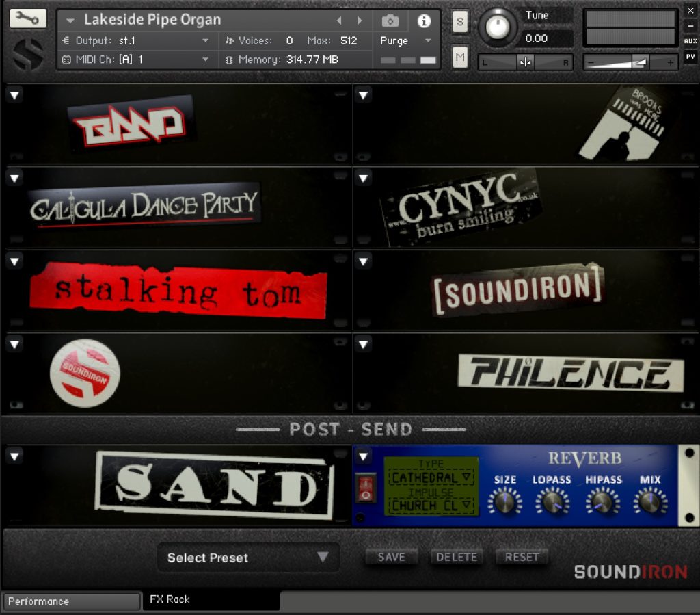700x615 pixels.
Task: Click the stalking tom sticker slot
Action: pyautogui.click(x=178, y=291)
